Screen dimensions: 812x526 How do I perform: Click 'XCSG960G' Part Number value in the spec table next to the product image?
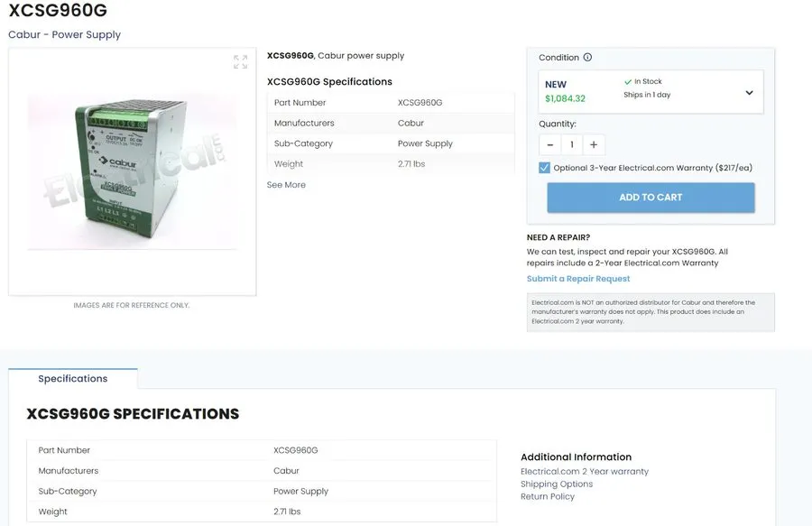(420, 103)
